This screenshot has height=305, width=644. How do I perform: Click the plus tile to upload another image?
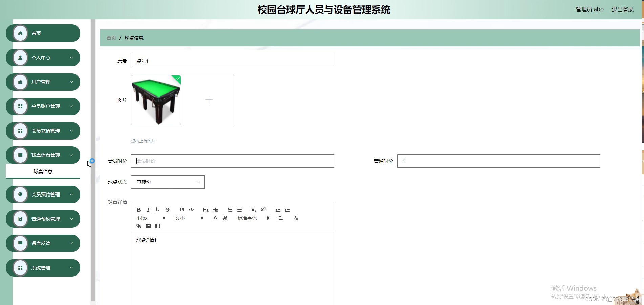point(209,100)
